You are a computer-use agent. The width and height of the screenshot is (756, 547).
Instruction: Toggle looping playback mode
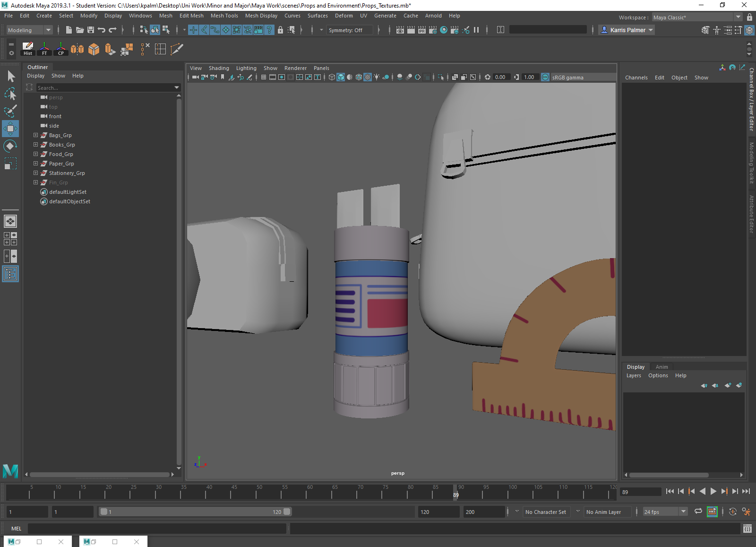pos(698,512)
